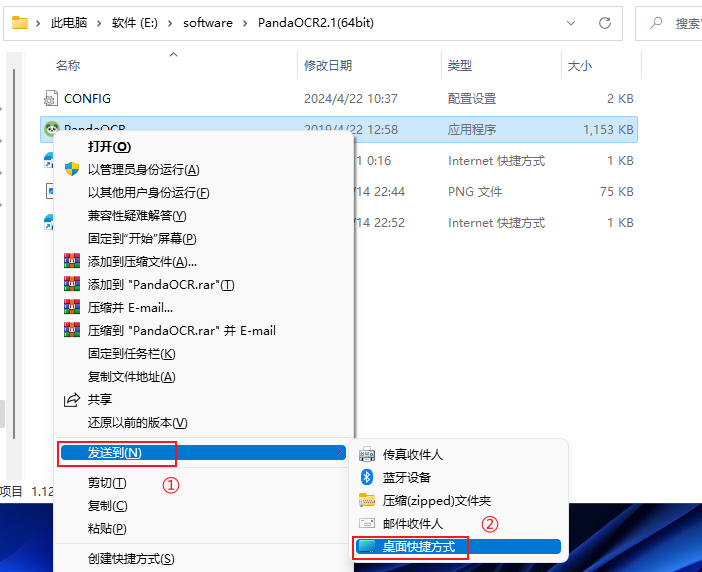Click the refresh button beside address bar

point(605,23)
